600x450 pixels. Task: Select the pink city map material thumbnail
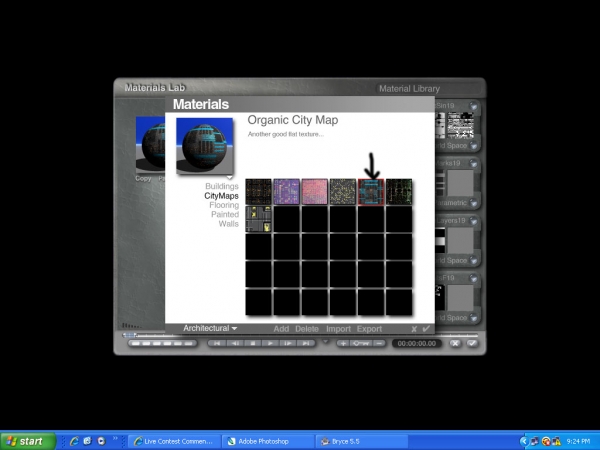coord(315,191)
